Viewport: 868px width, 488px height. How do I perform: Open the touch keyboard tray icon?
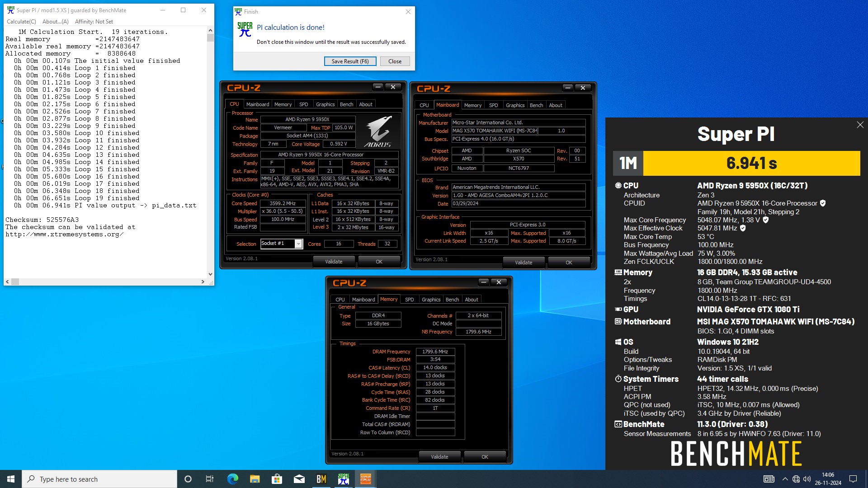tap(769, 479)
